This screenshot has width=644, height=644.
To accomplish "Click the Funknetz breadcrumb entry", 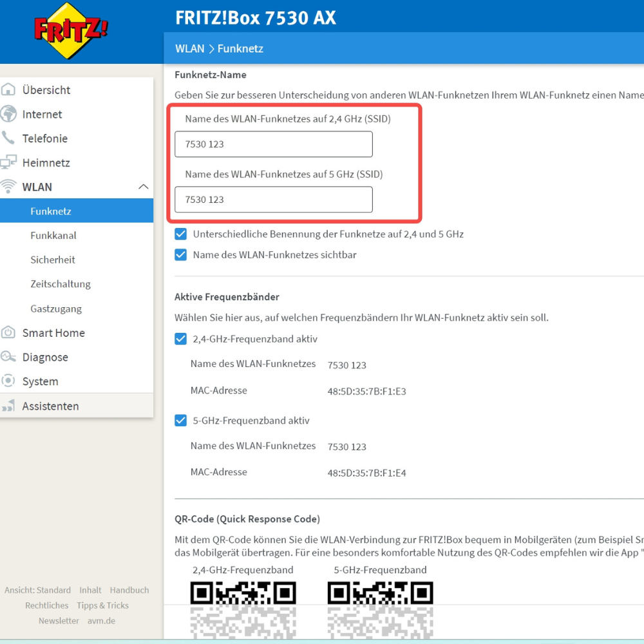I will point(240,48).
